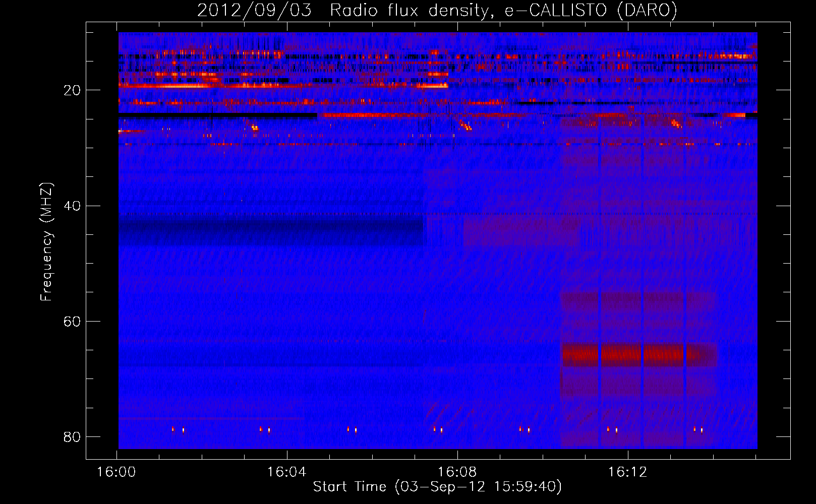The width and height of the screenshot is (816, 504).
Task: Click the "20" frequency tick label
Action: tap(71, 90)
